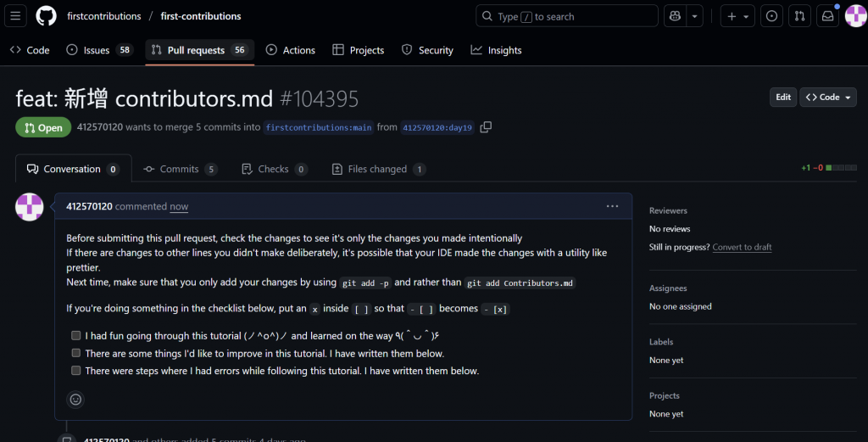The height and width of the screenshot is (442, 868).
Task: Select the Commits tab
Action: pos(180,169)
